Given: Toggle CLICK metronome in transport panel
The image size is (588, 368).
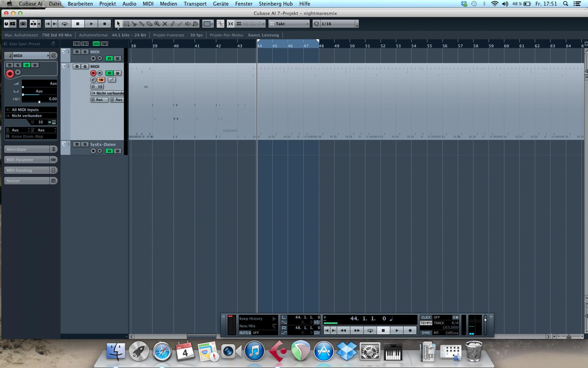Looking at the screenshot, I should (426, 317).
